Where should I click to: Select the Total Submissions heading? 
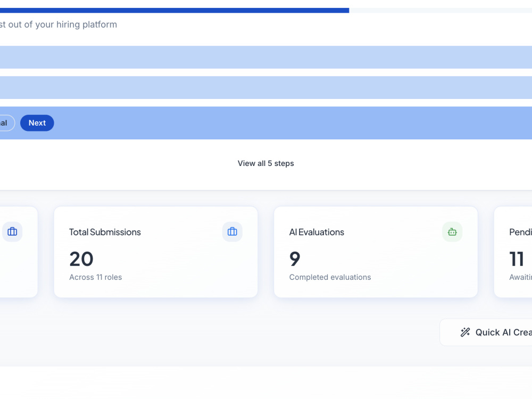tap(105, 232)
